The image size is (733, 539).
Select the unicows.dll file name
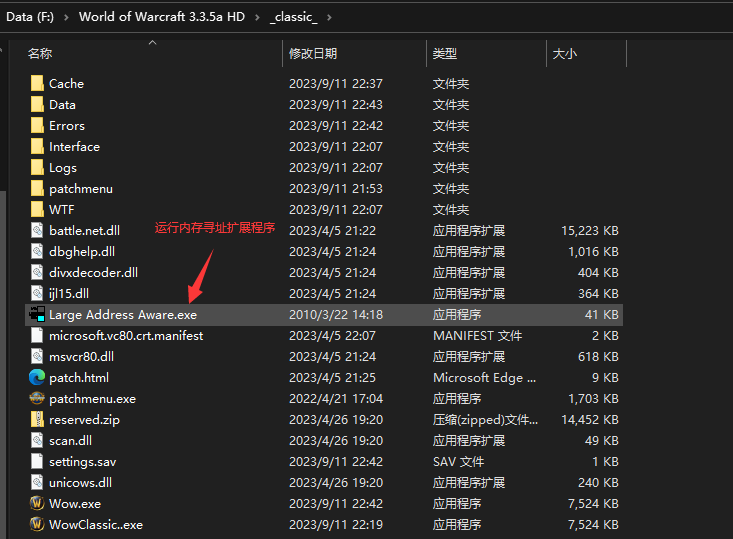click(80, 482)
